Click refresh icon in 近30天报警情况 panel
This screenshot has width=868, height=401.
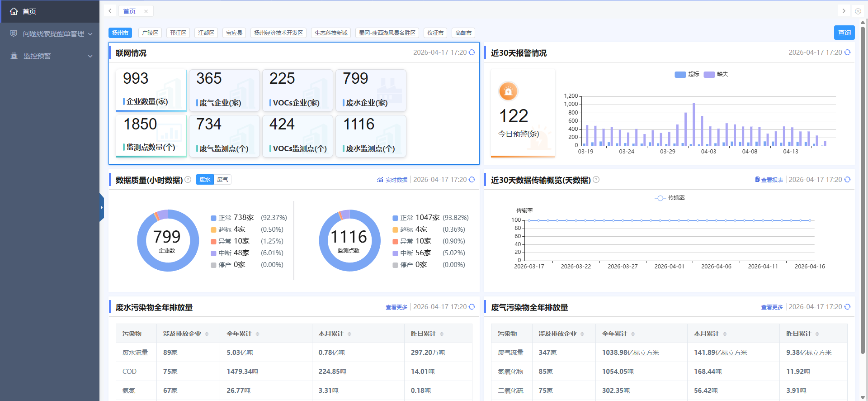847,53
